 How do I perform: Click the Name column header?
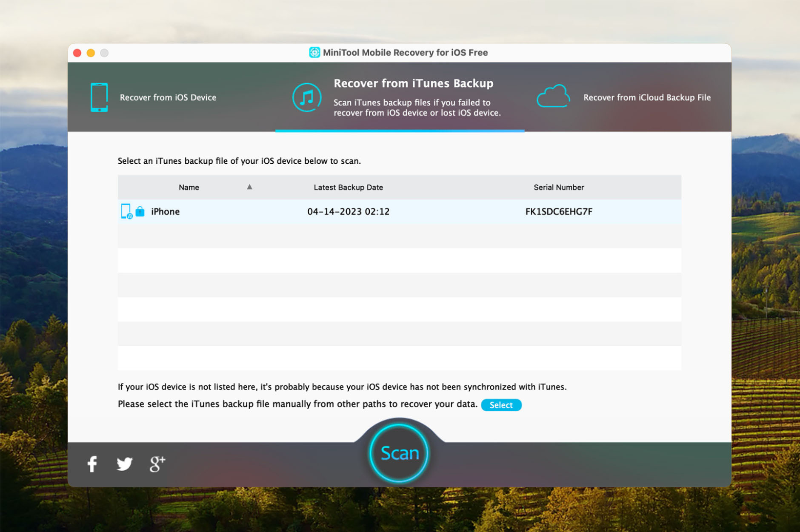click(189, 187)
